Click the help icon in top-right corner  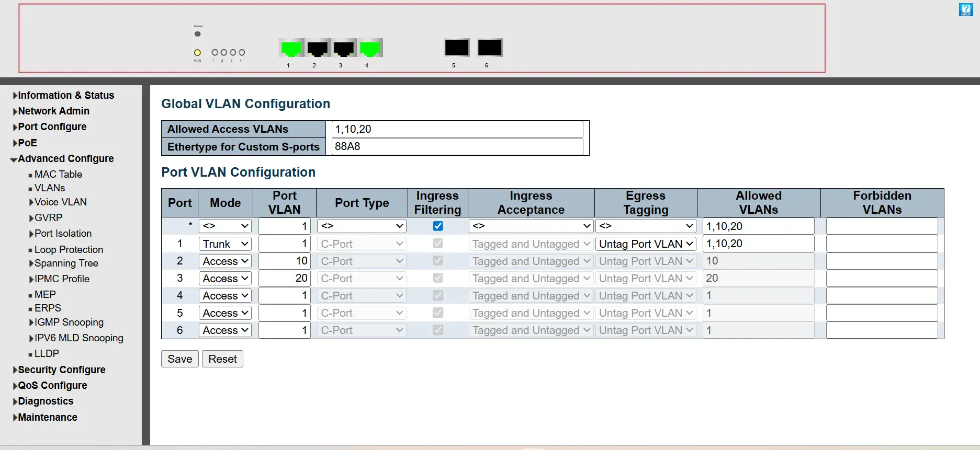(x=965, y=9)
